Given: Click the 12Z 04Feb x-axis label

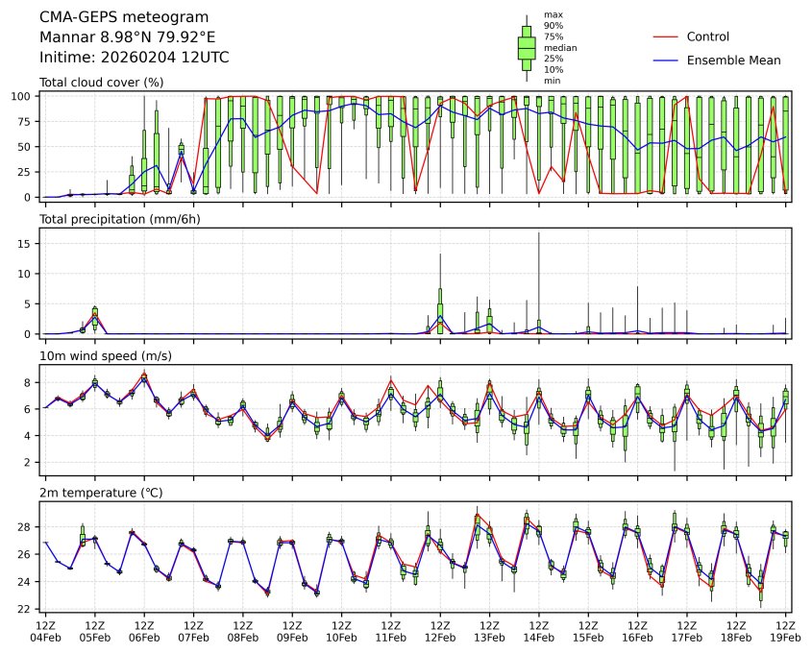Looking at the screenshot, I should (45, 631).
